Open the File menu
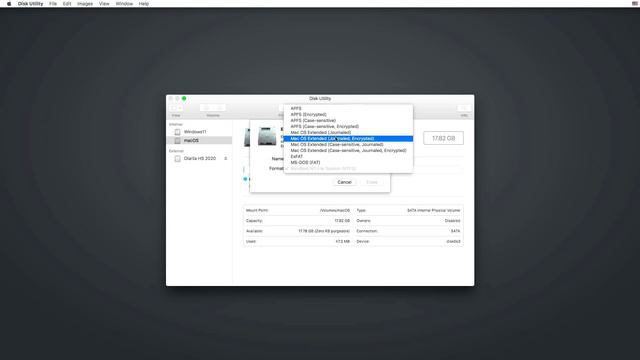The height and width of the screenshot is (360, 640). click(53, 4)
